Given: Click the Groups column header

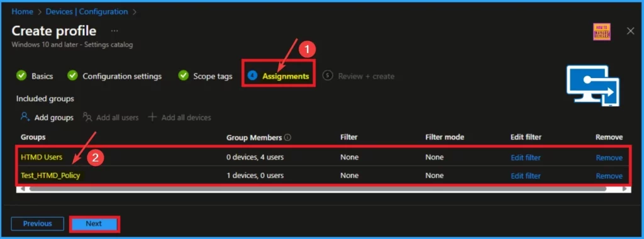Looking at the screenshot, I should point(33,137).
